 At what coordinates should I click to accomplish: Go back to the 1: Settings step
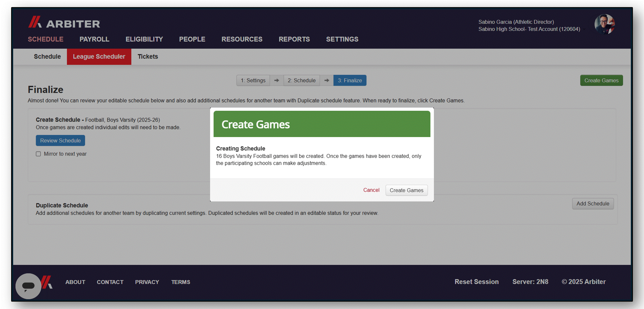point(253,80)
